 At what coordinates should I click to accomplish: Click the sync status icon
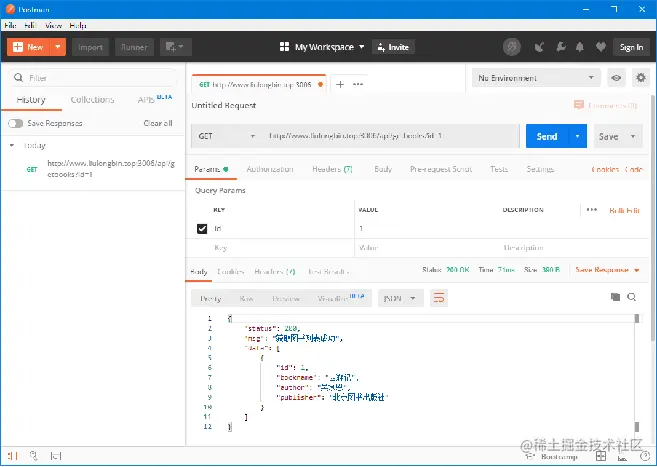pyautogui.click(x=512, y=47)
